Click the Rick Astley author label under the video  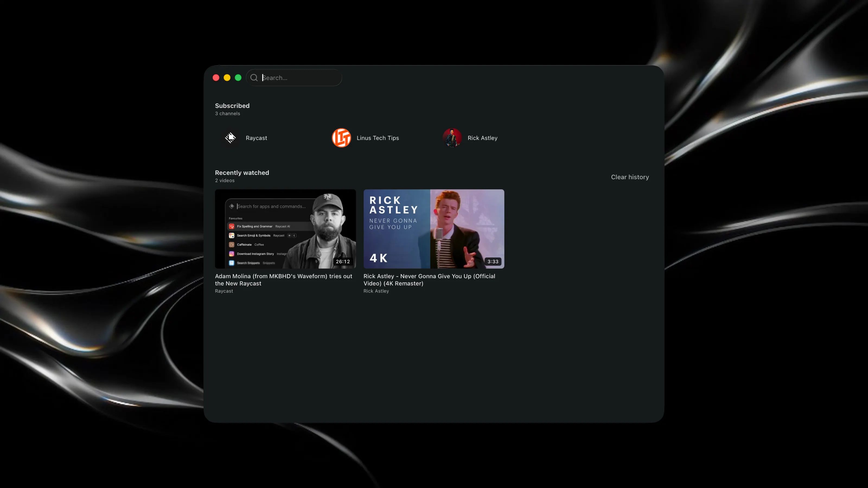[x=376, y=291]
